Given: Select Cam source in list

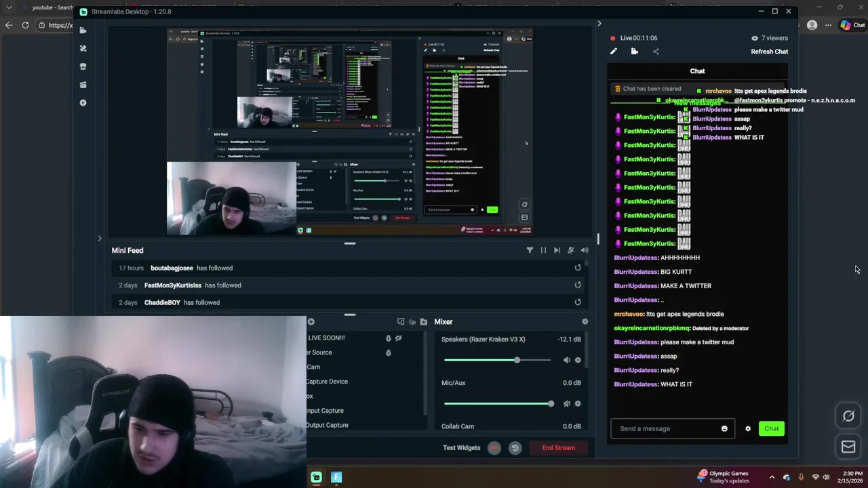Looking at the screenshot, I should (313, 367).
